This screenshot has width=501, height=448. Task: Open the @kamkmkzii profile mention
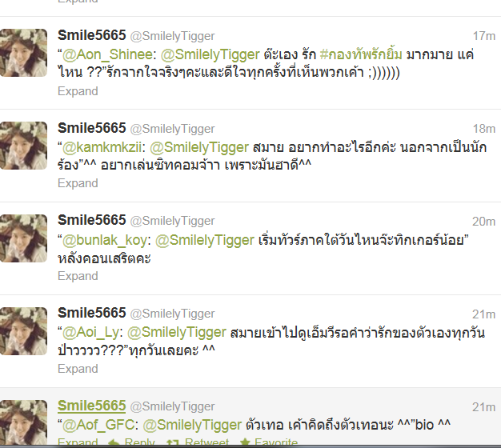[x=102, y=147]
